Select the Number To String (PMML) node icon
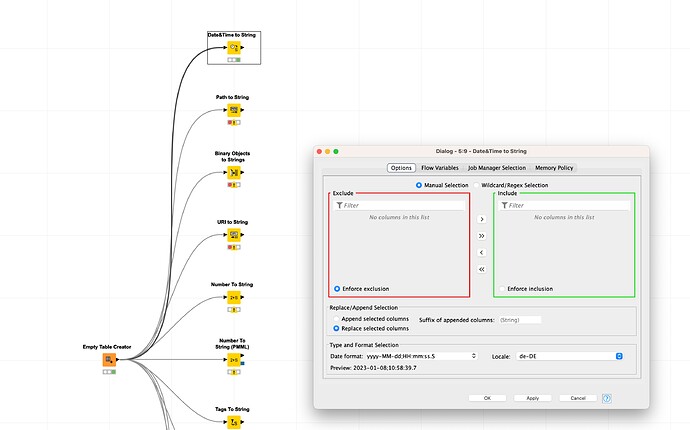 tap(234, 360)
